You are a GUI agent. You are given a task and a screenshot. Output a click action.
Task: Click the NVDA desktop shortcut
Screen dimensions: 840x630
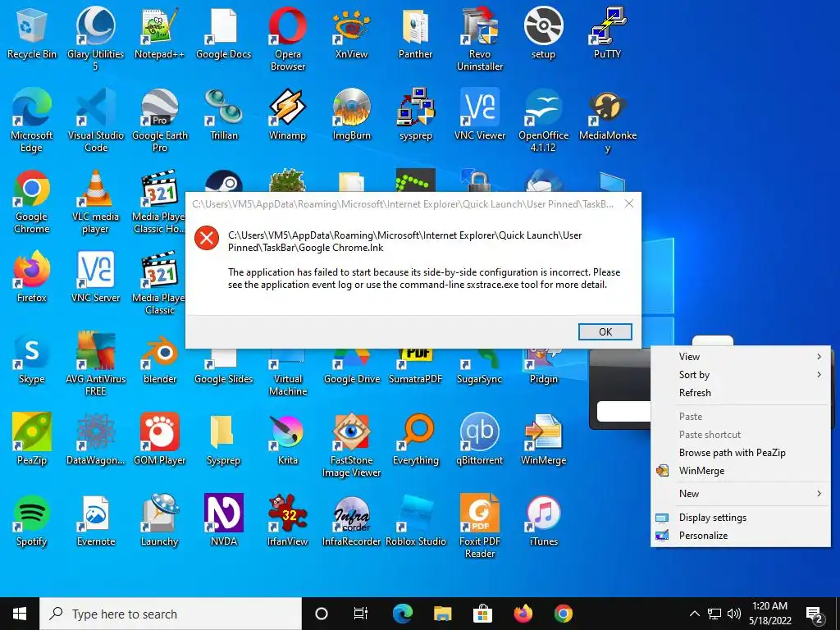[x=223, y=521]
